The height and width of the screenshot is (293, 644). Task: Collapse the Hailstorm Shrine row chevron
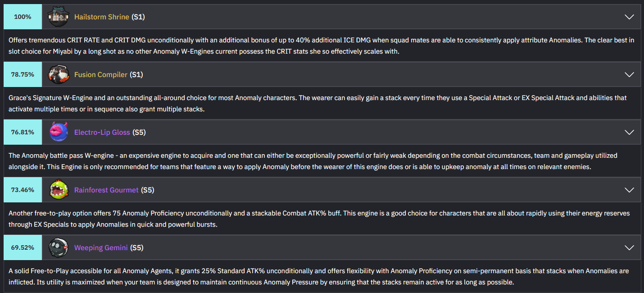coord(629,17)
